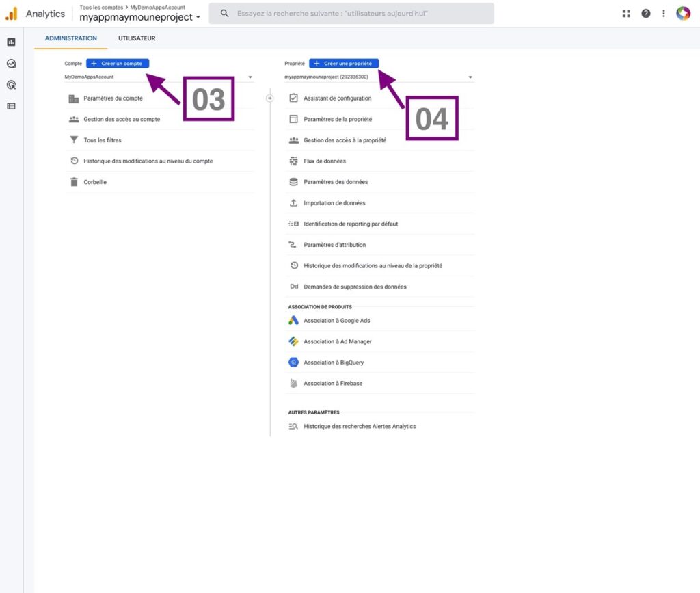Open the Google apps grid icon
Viewport: 700px width, 593px height.
coord(626,14)
